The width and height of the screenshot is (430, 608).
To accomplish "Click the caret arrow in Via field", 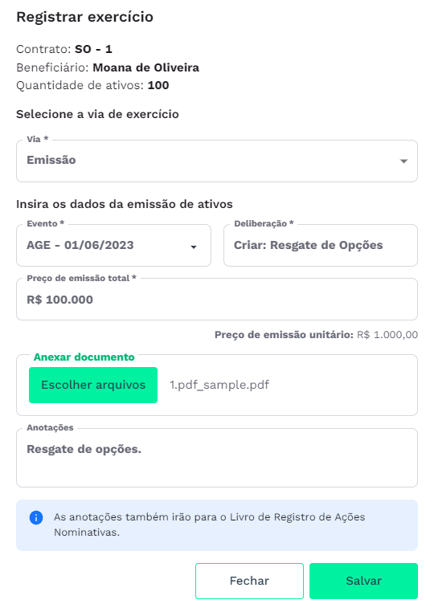I will tap(404, 161).
